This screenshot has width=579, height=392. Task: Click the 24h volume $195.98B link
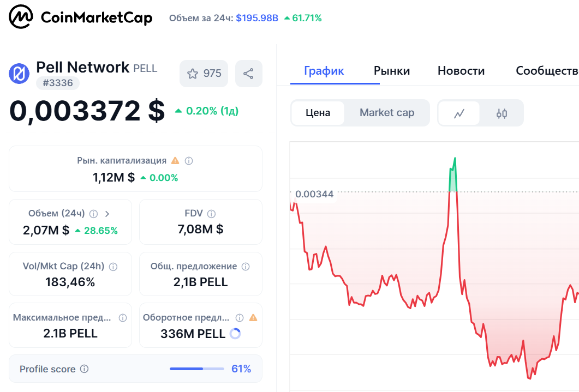click(x=257, y=18)
